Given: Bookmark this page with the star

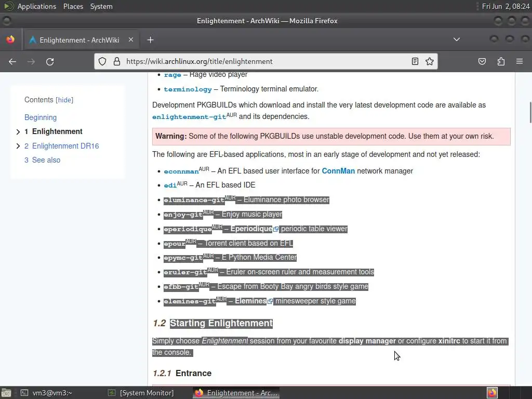Looking at the screenshot, I should tap(430, 61).
